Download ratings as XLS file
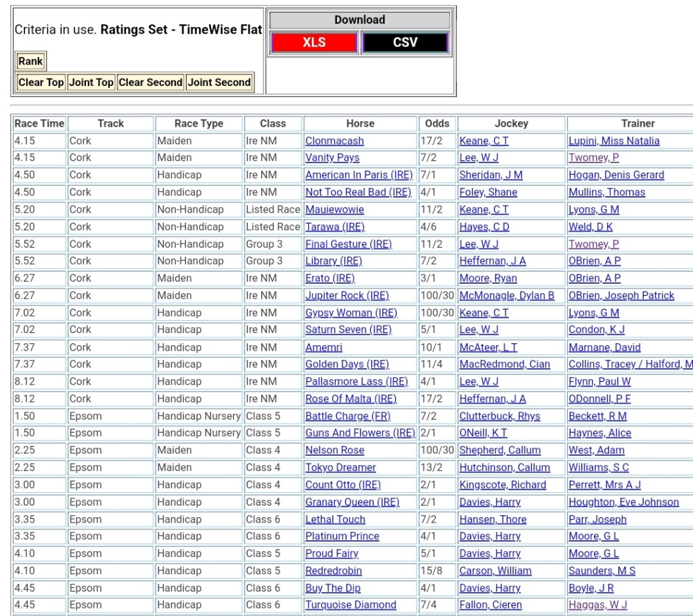This screenshot has height=616, width=693. click(x=314, y=43)
